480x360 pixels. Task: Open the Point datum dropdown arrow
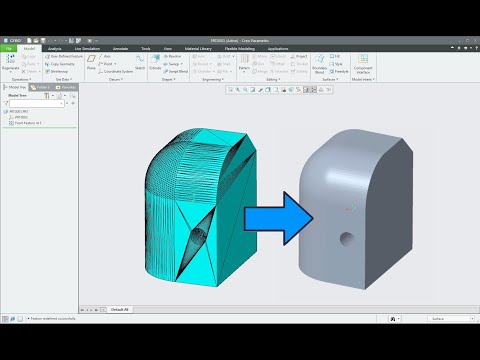click(x=115, y=64)
